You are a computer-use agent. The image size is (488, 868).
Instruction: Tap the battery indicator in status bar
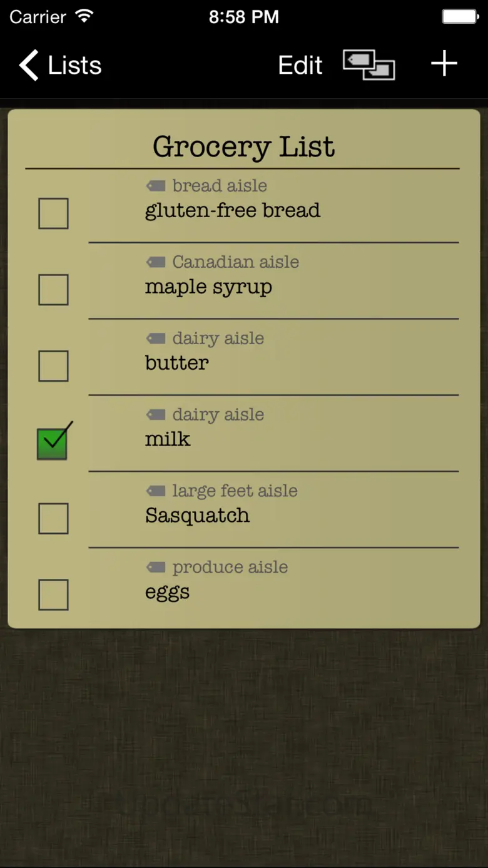pos(460,16)
